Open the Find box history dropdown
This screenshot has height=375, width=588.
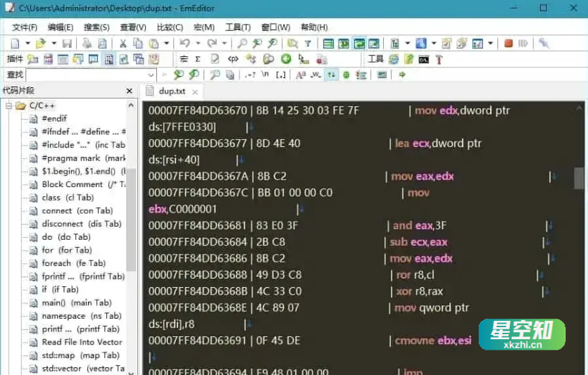[151, 75]
